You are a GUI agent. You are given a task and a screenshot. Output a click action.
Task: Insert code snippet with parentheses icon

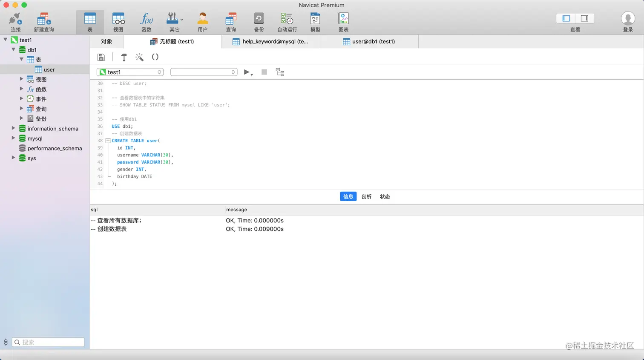pyautogui.click(x=155, y=57)
